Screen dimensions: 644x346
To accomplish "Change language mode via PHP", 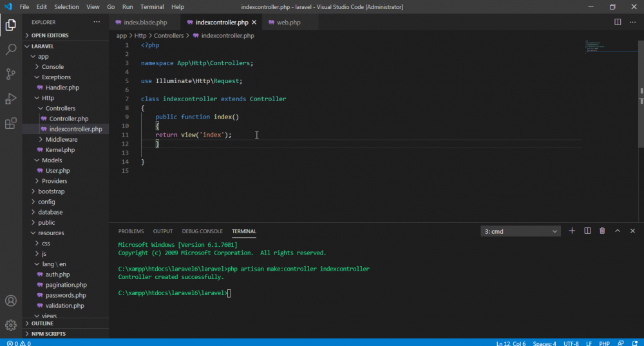I will pos(604,343).
